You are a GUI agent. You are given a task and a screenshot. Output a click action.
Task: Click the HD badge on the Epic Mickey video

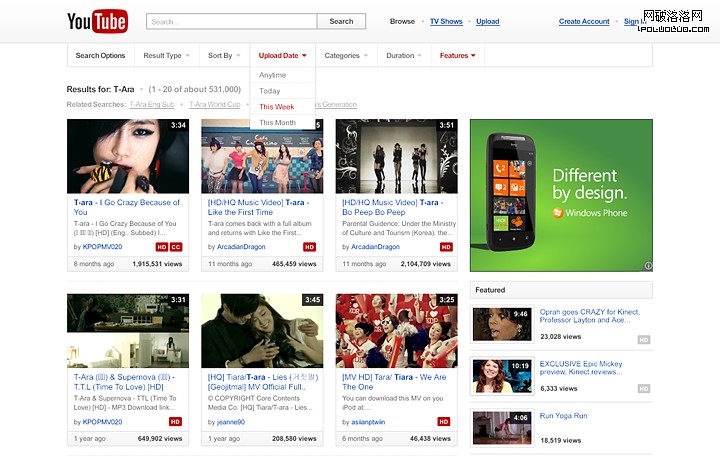[643, 388]
